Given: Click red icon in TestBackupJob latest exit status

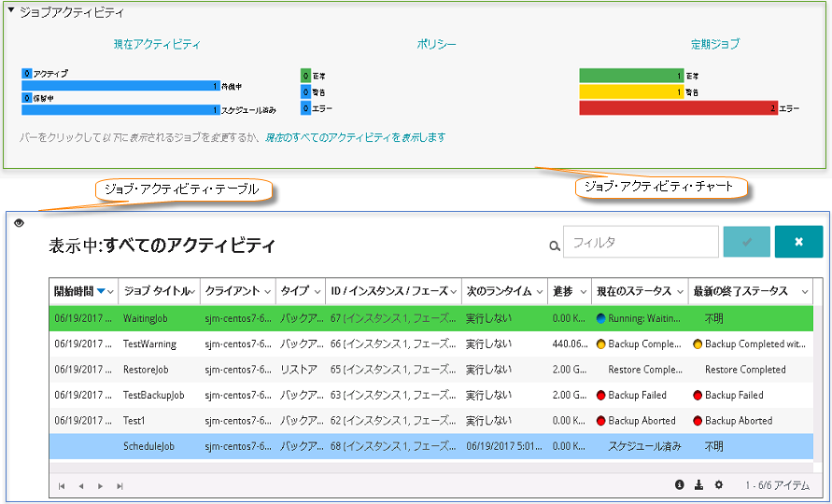Looking at the screenshot, I should pos(698,395).
